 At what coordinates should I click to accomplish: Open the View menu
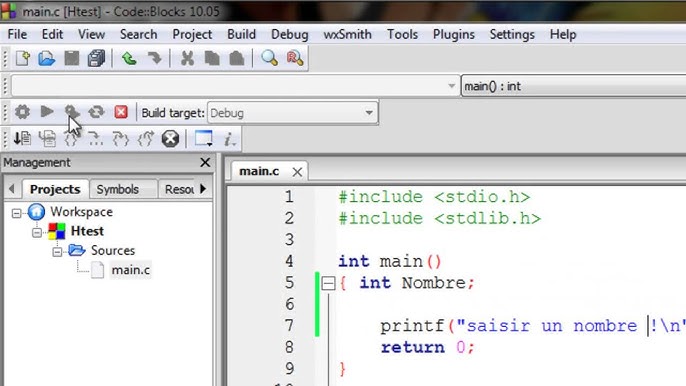[x=91, y=34]
